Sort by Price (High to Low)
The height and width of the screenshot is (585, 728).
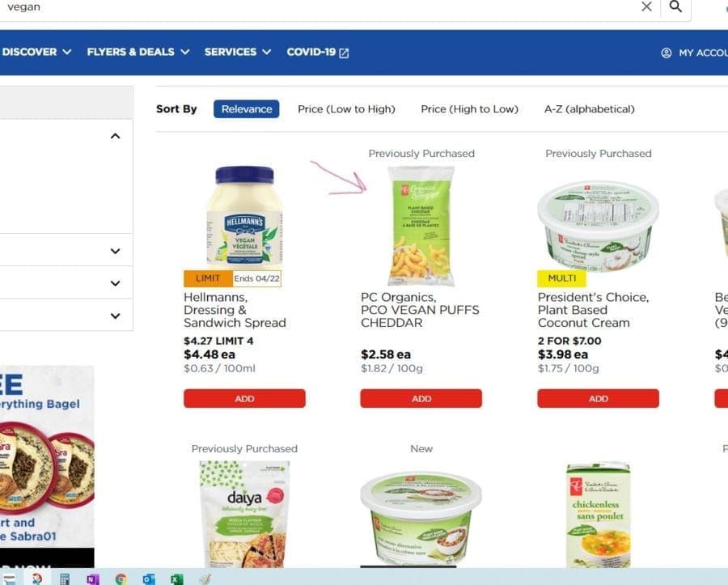469,109
